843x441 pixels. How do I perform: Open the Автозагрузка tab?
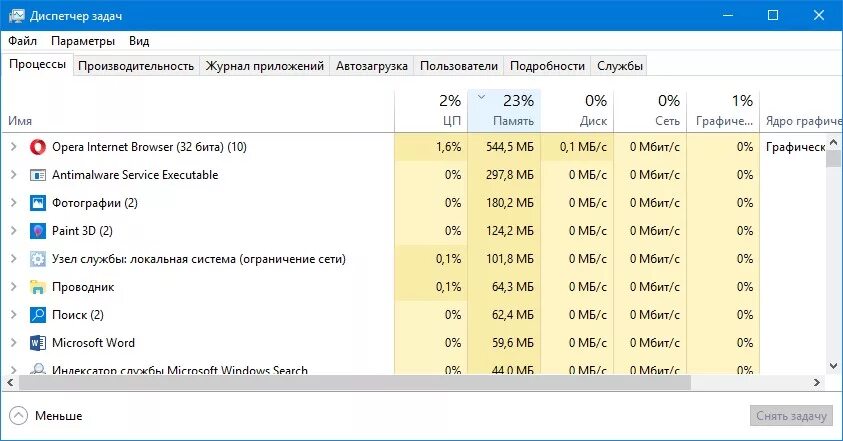click(372, 66)
